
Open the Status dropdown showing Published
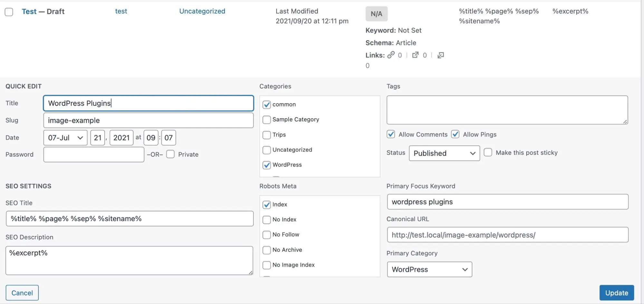tap(444, 153)
